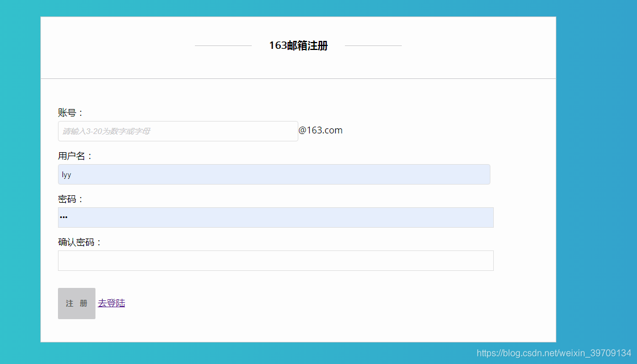The height and width of the screenshot is (364, 637).
Task: Click the 账号 account input field
Action: pyautogui.click(x=178, y=131)
